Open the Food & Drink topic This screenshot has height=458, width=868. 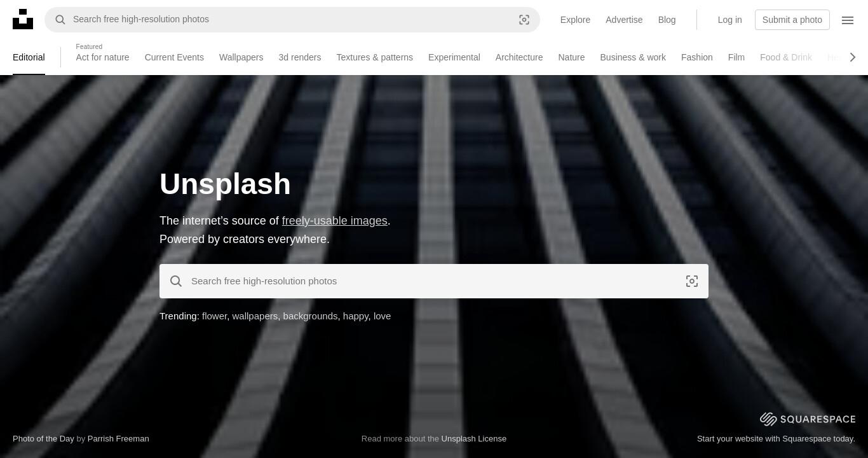point(786,57)
